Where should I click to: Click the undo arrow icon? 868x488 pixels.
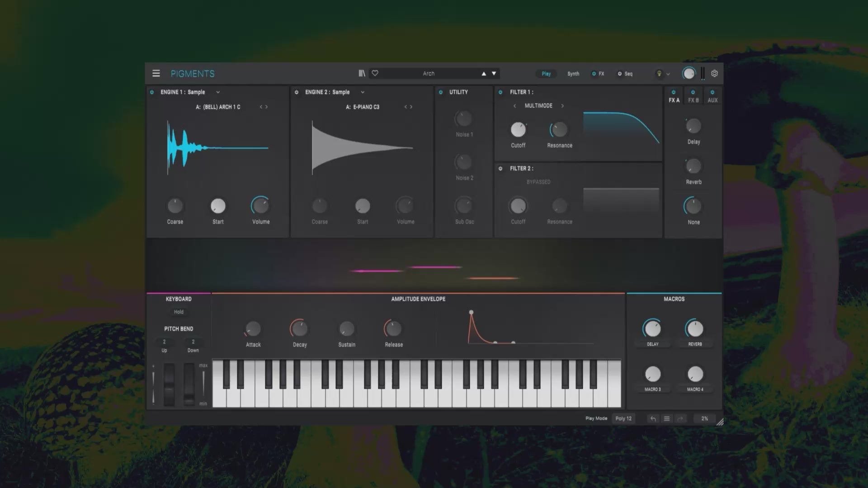pyautogui.click(x=653, y=418)
